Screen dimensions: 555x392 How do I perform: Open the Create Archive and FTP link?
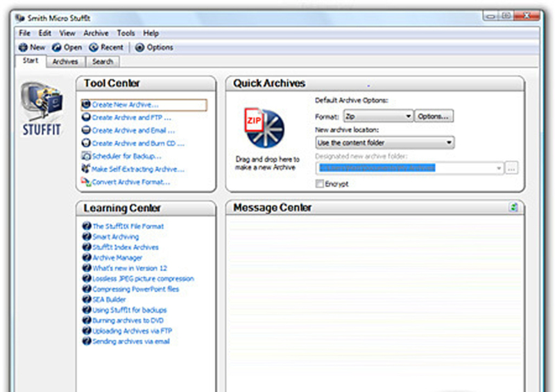coord(132,117)
